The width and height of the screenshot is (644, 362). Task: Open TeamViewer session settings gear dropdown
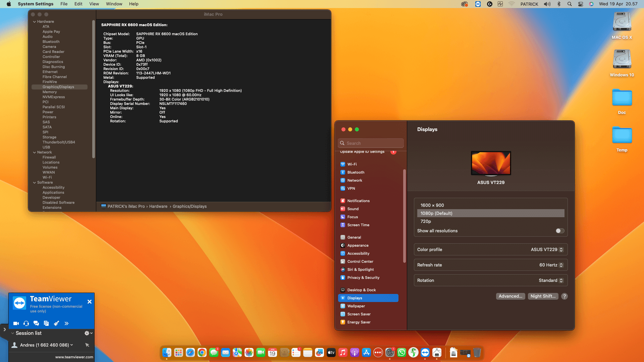89,333
